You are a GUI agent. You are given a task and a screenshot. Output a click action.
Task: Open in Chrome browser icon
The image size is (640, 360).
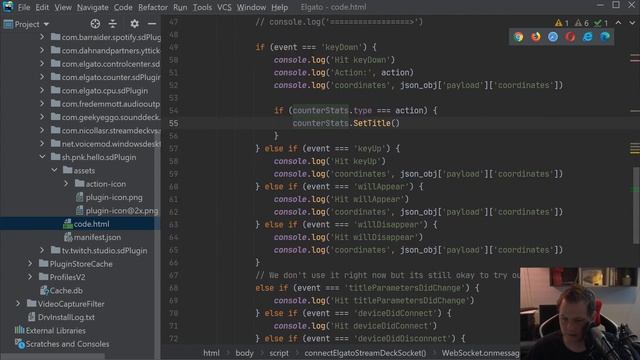[518, 37]
